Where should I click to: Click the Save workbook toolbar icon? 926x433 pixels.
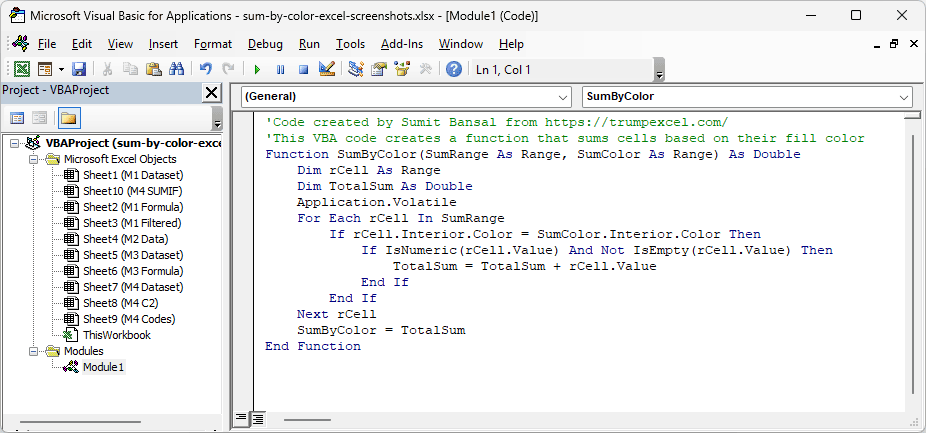pos(79,70)
